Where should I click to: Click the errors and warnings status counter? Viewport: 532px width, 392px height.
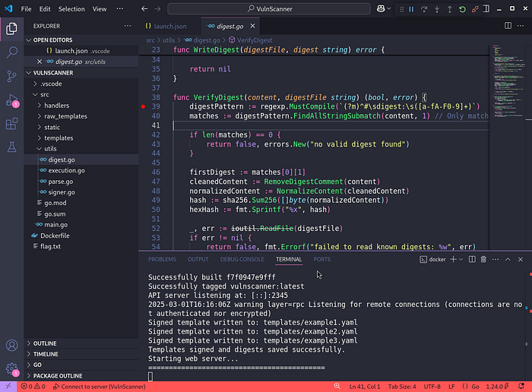point(33,386)
